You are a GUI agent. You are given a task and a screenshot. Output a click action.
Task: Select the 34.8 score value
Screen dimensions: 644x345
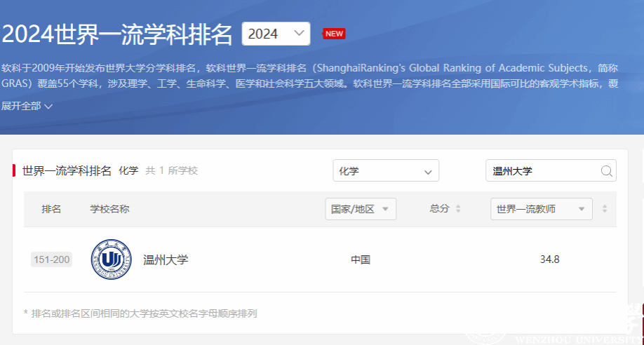pos(549,259)
